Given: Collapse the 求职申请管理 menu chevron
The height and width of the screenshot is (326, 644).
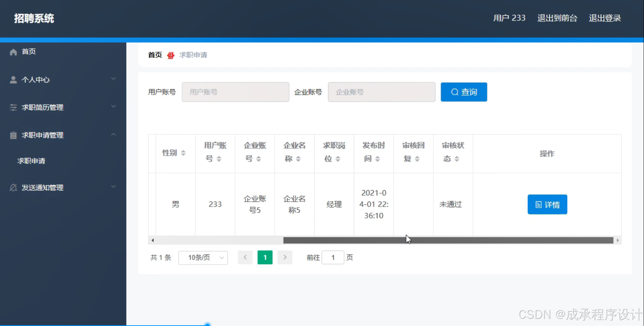Looking at the screenshot, I should tap(113, 134).
